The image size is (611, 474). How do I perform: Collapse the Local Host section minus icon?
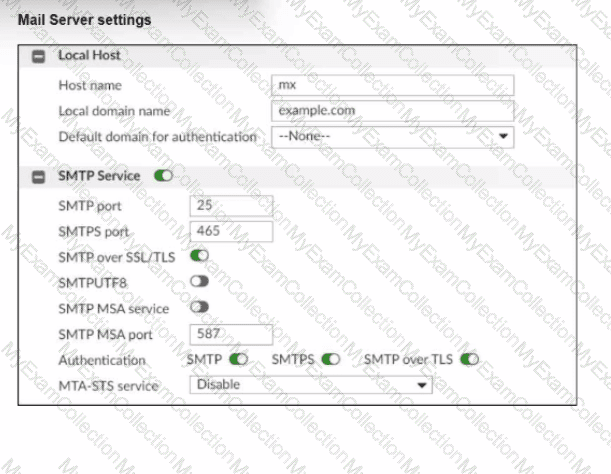39,56
